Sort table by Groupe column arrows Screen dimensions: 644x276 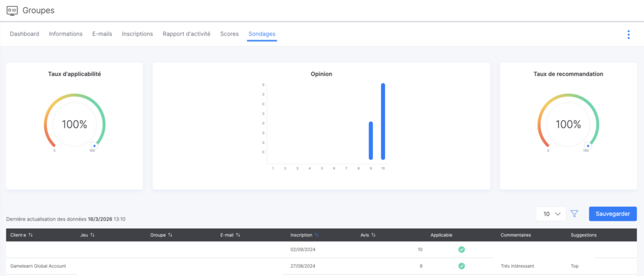(170, 235)
